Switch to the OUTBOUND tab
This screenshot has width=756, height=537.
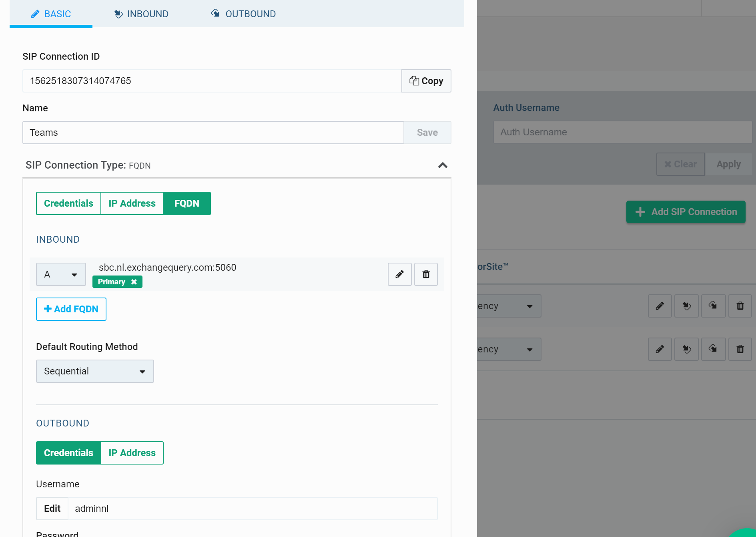click(x=243, y=14)
